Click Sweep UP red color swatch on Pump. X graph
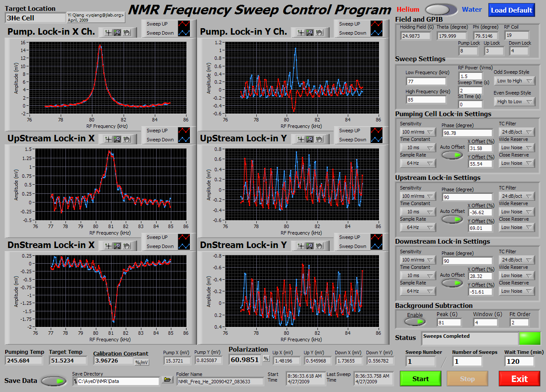The height and width of the screenshot is (392, 546). (184, 24)
